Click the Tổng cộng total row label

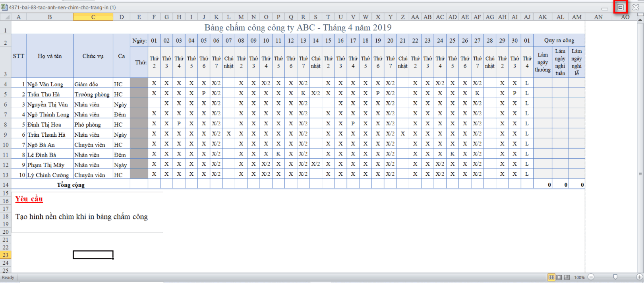tap(71, 185)
